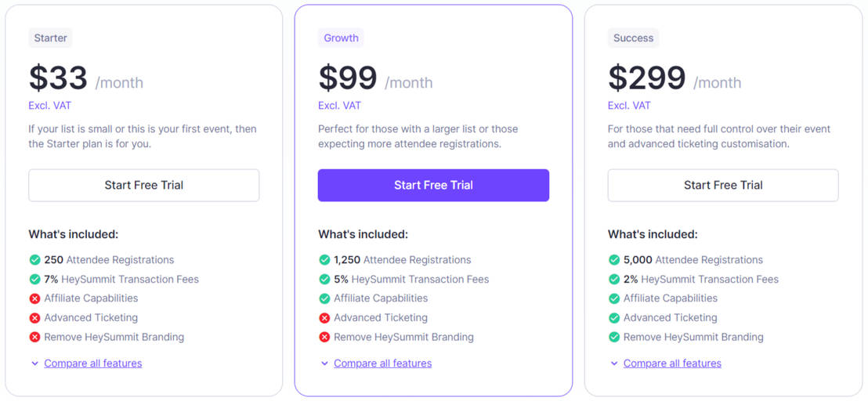The width and height of the screenshot is (868, 401).
Task: Select the Growth plan label tag
Action: pyautogui.click(x=341, y=38)
